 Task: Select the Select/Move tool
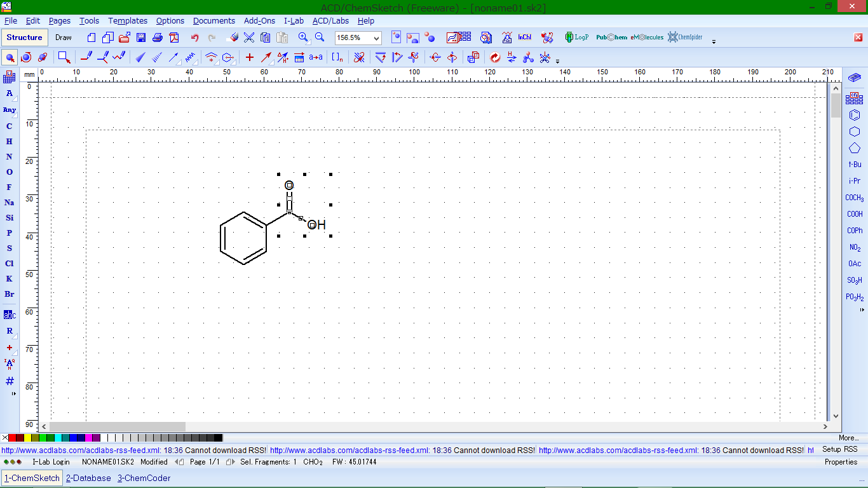(x=10, y=57)
